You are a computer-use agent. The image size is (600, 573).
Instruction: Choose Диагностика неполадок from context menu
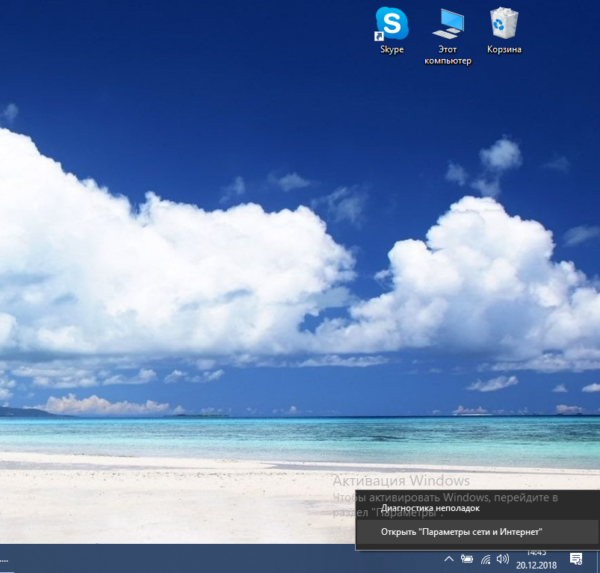click(x=478, y=508)
